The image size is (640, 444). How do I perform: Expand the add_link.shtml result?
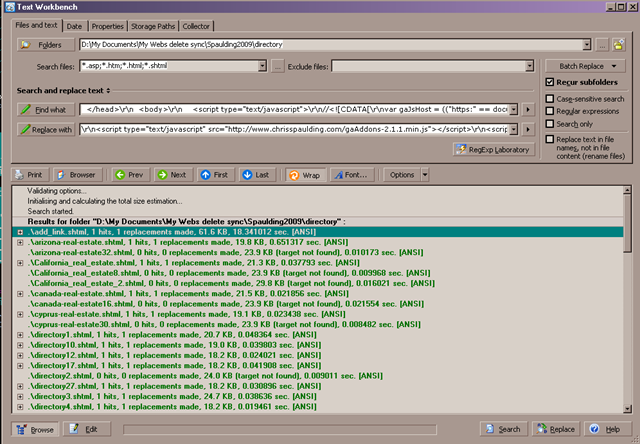point(20,232)
